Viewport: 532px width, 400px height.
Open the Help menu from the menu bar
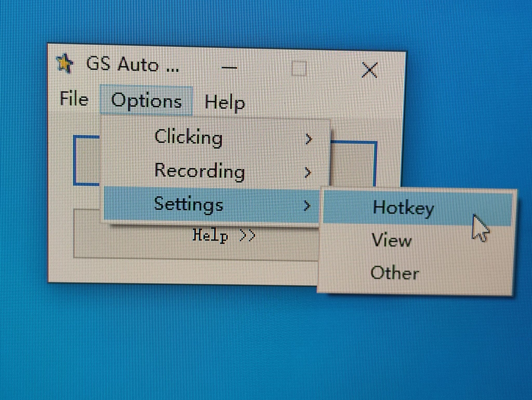click(225, 104)
